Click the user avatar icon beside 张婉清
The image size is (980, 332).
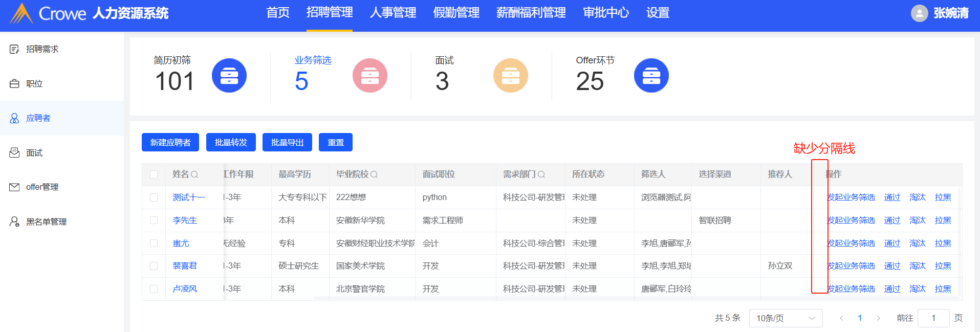(x=919, y=13)
